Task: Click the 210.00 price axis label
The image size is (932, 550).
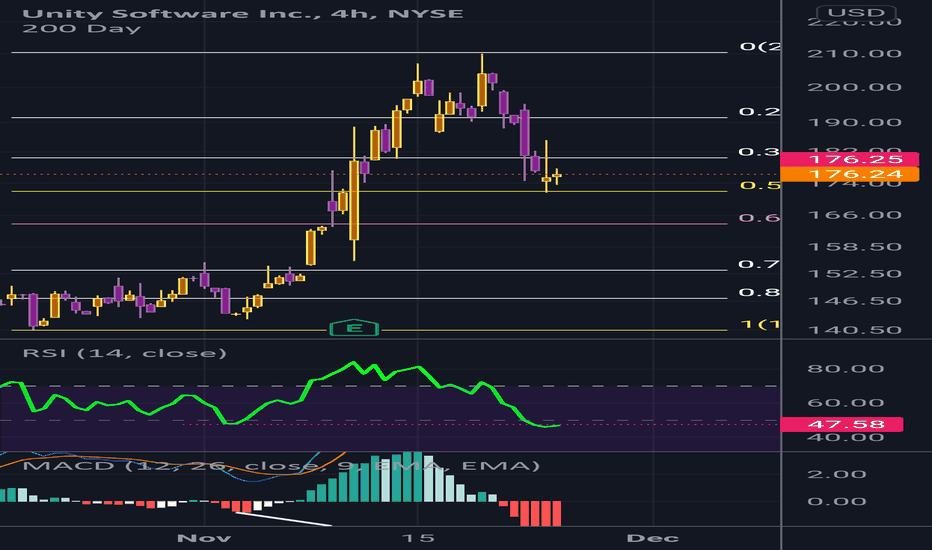Action: tap(854, 54)
